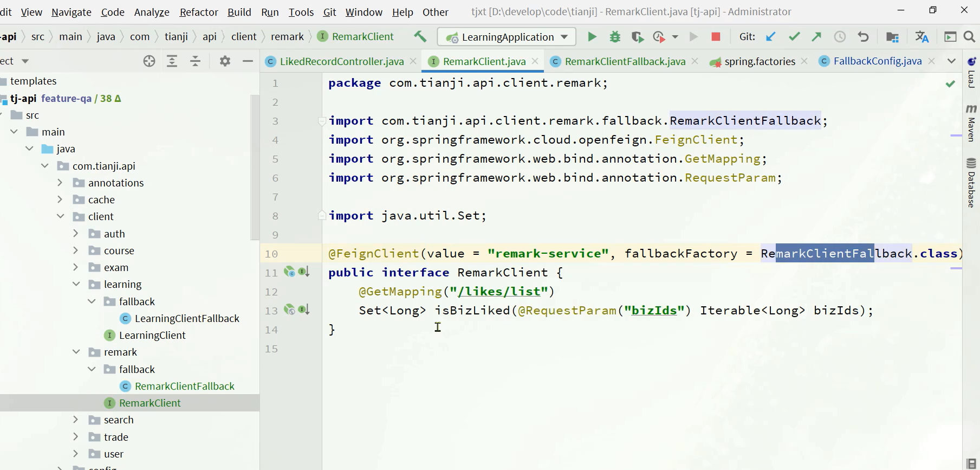The width and height of the screenshot is (980, 470).
Task: Open project structure folder icon
Action: (x=892, y=37)
